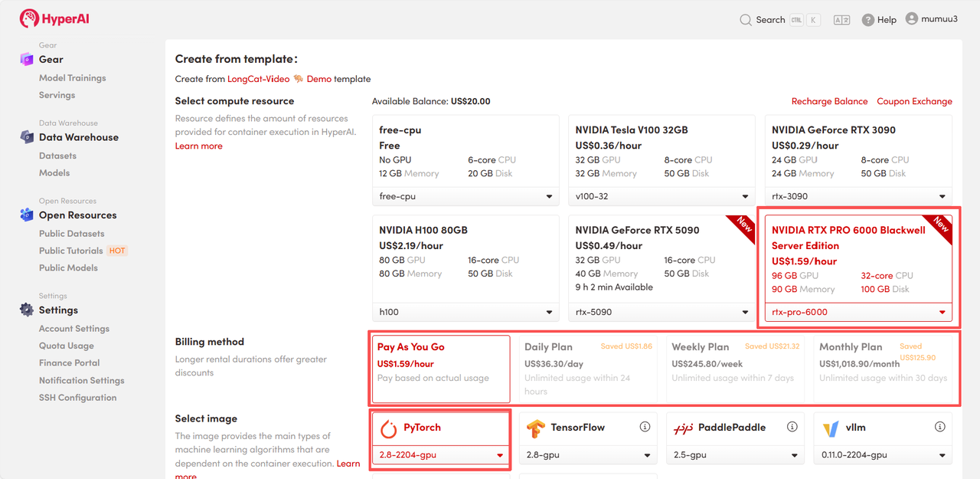
Task: Click Learn more under Select image
Action: click(266, 470)
